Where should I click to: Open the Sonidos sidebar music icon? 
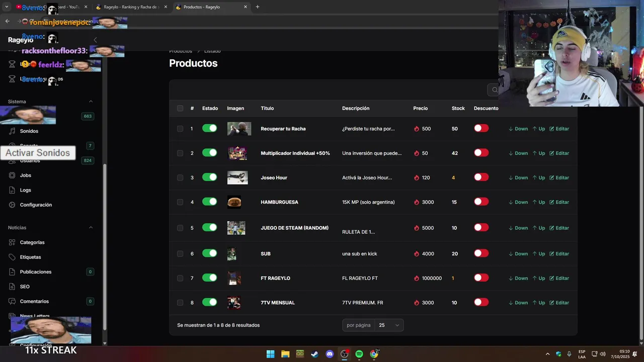point(12,131)
